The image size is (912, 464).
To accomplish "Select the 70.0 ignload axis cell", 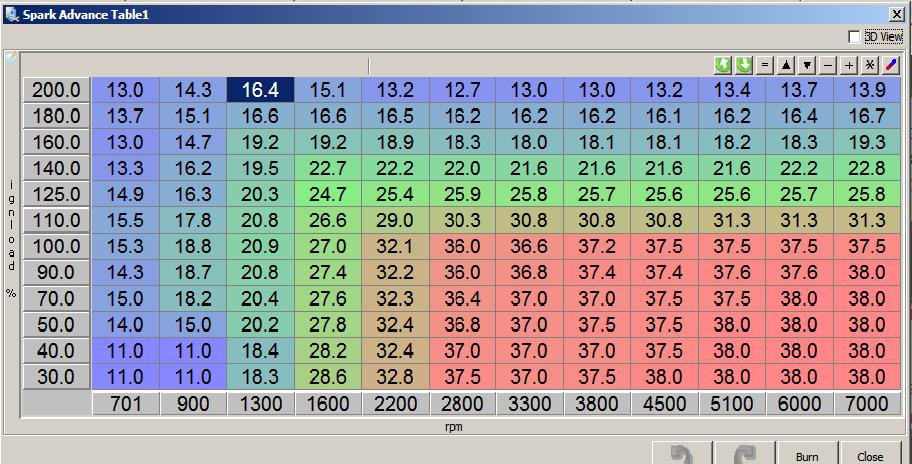I will [56, 299].
